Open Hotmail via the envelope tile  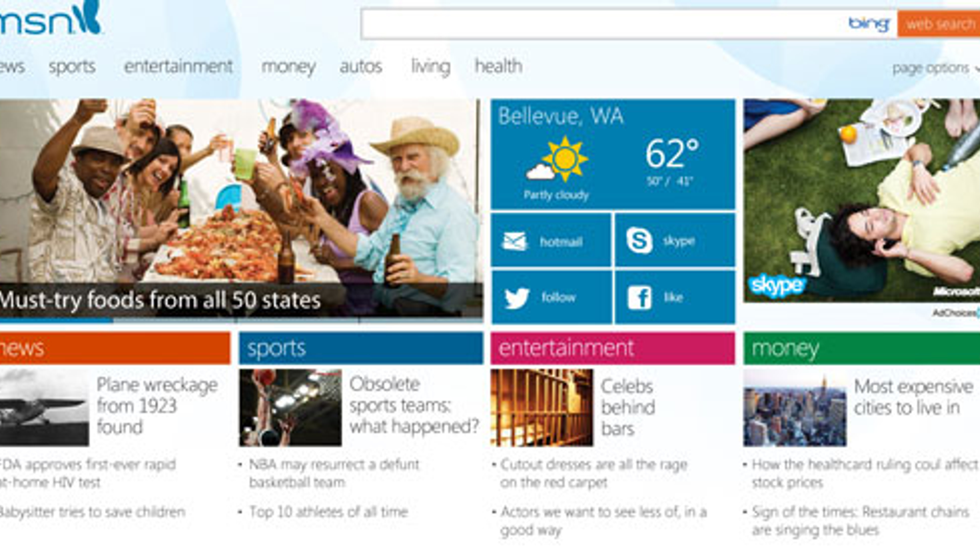coord(550,241)
